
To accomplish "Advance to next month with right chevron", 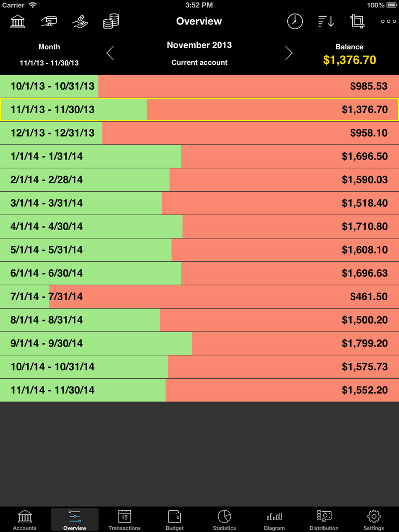I will pos(288,53).
